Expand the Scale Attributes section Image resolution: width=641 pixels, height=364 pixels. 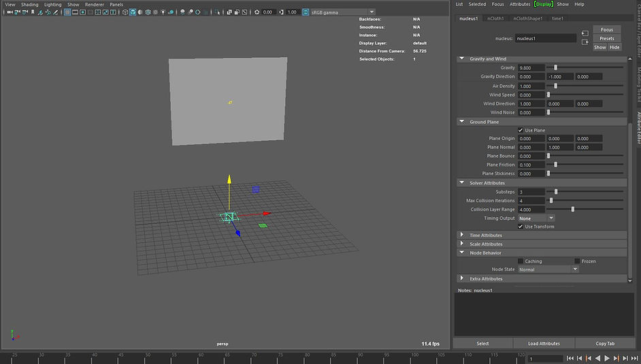click(462, 244)
